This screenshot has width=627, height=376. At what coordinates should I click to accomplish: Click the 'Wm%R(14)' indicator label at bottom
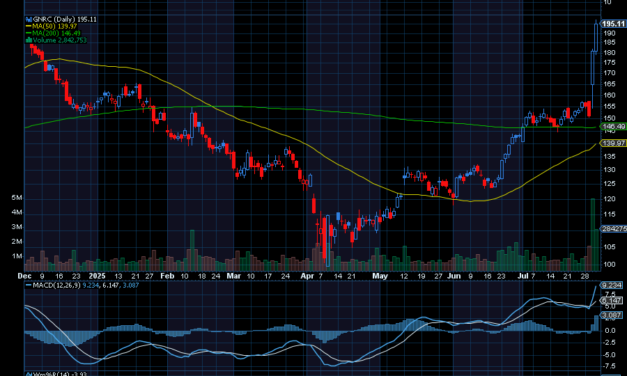(x=52, y=374)
